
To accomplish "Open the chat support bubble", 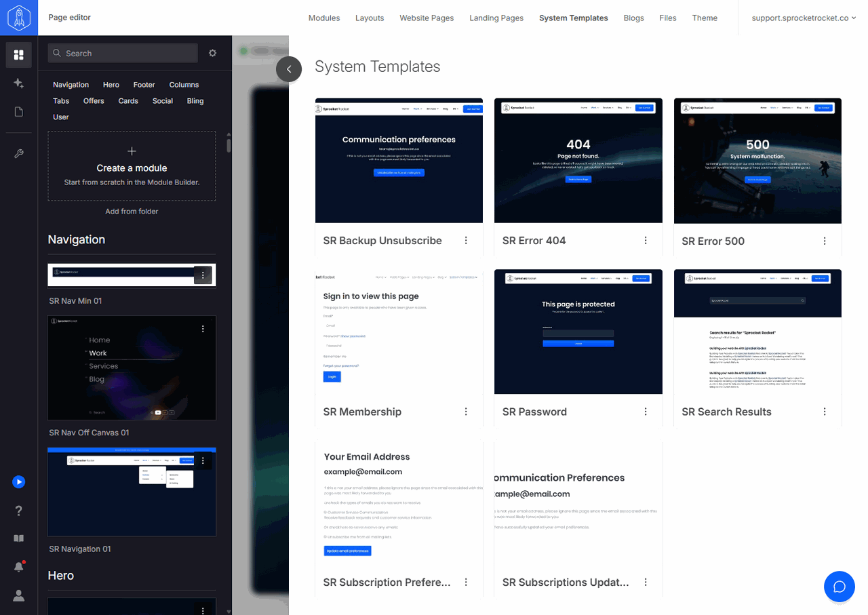I will (840, 587).
